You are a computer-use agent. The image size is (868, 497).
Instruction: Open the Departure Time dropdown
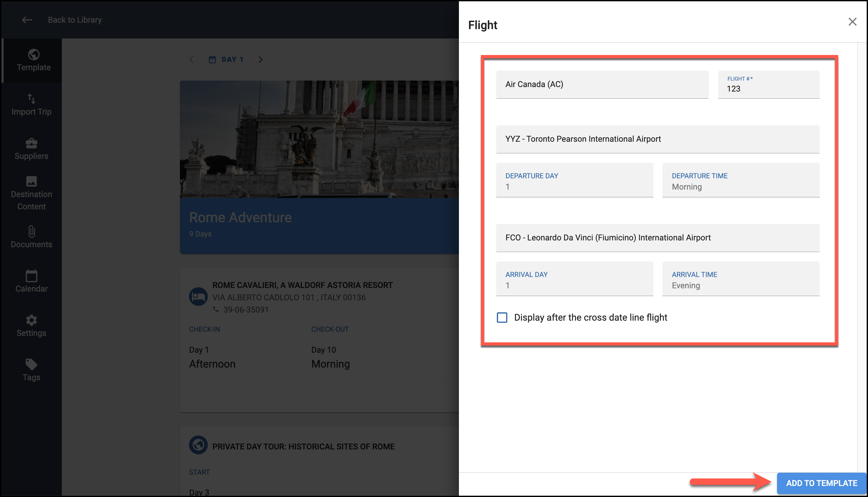coord(741,180)
